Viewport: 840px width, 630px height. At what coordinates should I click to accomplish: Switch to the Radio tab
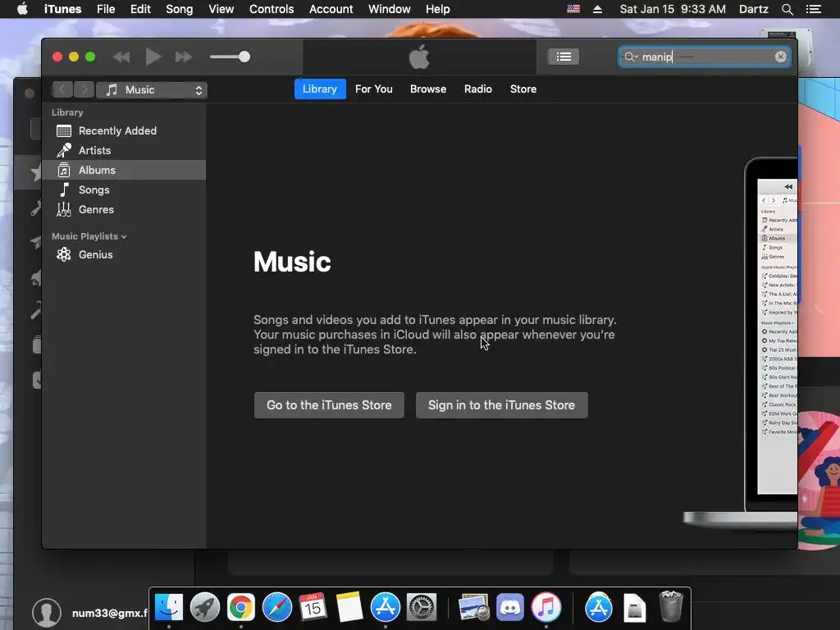tap(478, 89)
